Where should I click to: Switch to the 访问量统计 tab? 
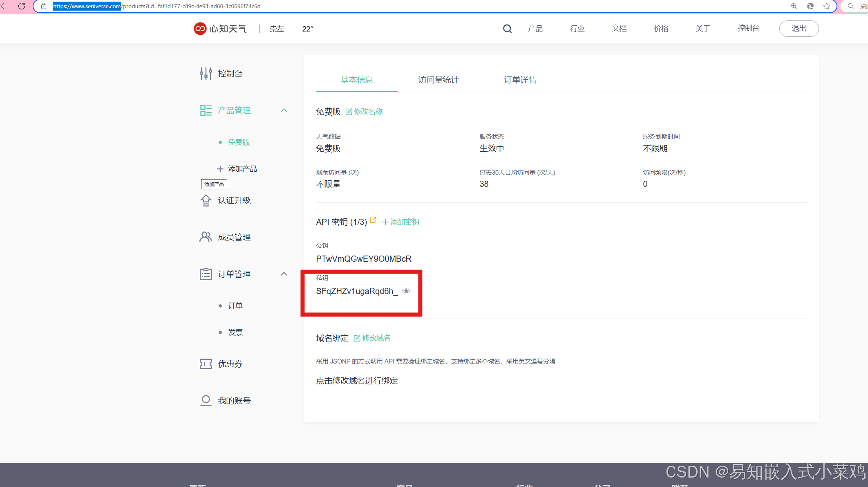438,80
